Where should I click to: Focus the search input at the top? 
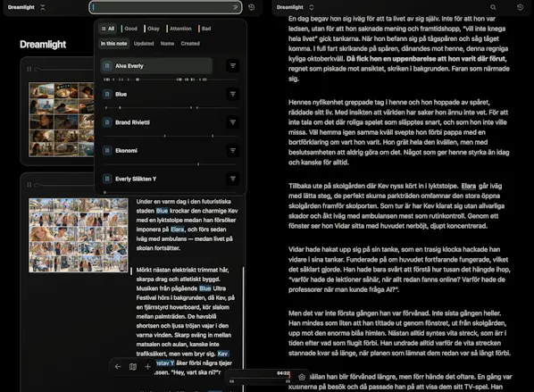[165, 7]
